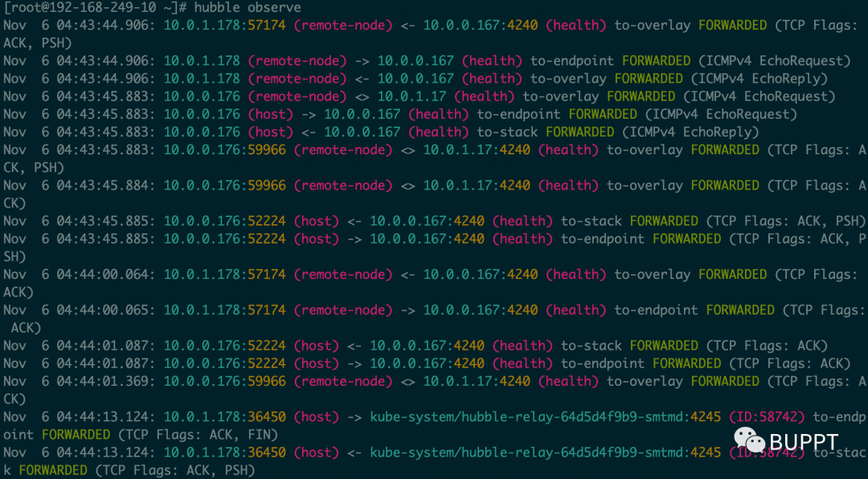Click port "57174" in the 04:43:44.906 row
The height and width of the screenshot is (479, 868).
point(267,26)
